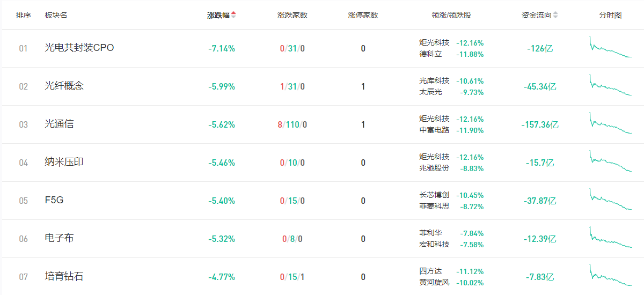Sort by 资金流向 column arrow icon

click(555, 15)
